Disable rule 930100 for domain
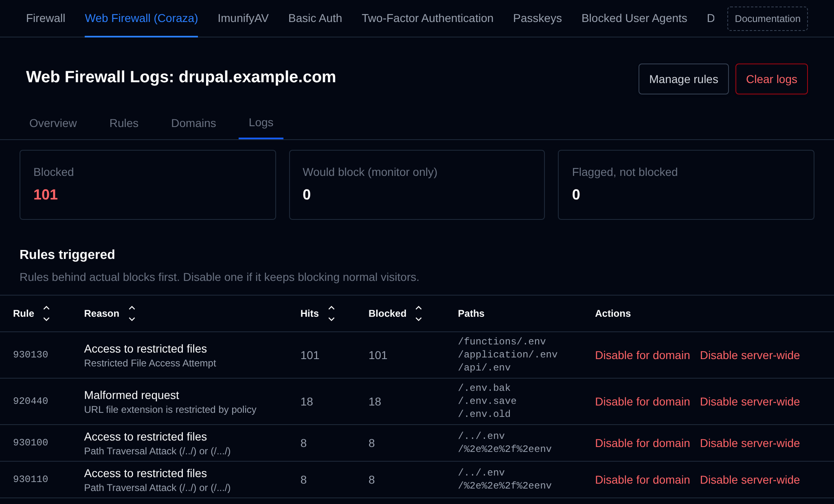Image resolution: width=834 pixels, height=504 pixels. pos(643,443)
